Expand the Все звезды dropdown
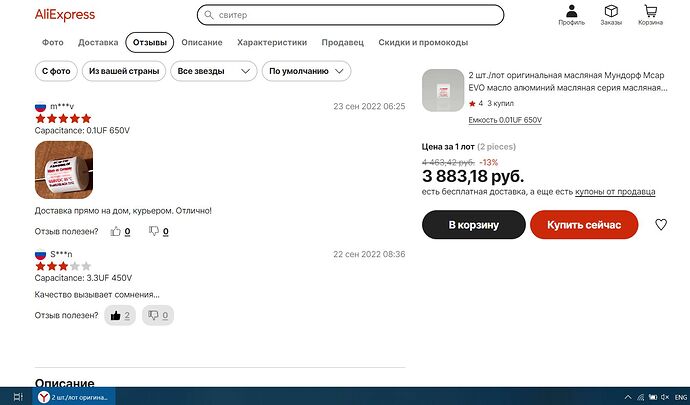Screen dimensions: 690x405 (x=214, y=71)
